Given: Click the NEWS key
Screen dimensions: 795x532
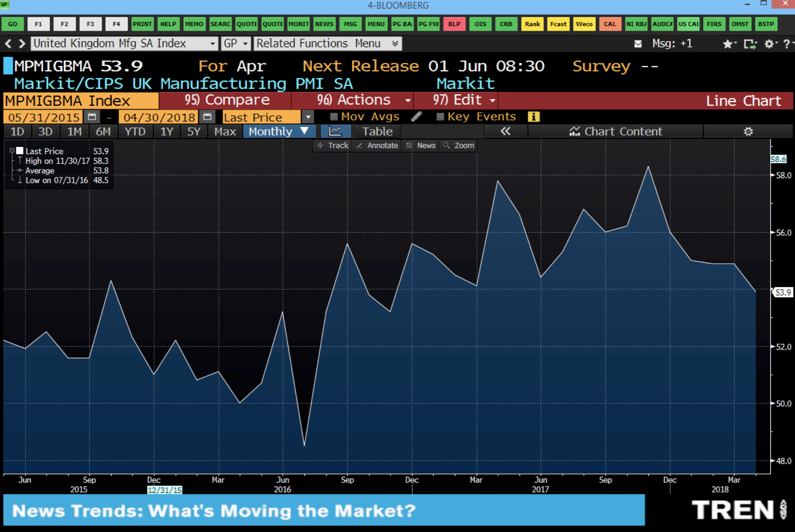Looking at the screenshot, I should point(324,24).
